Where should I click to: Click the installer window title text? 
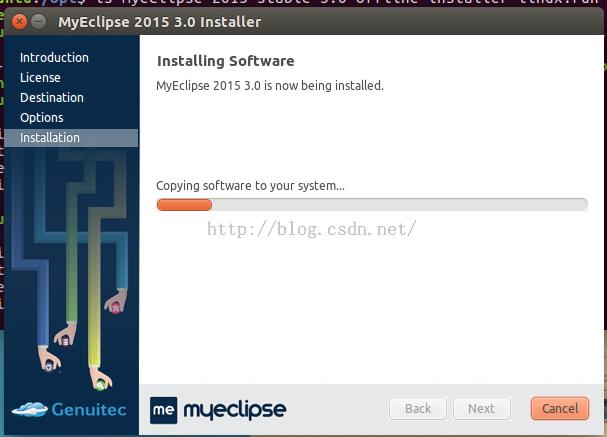pyautogui.click(x=159, y=22)
